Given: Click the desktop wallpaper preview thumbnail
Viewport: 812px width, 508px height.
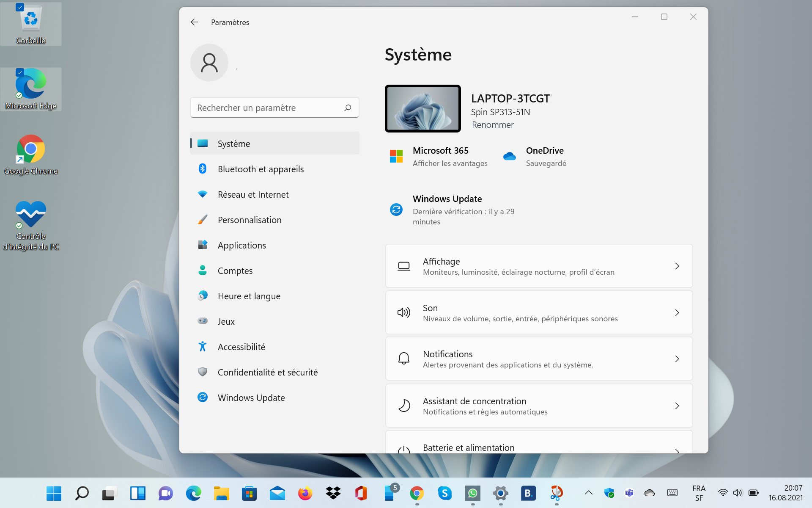Looking at the screenshot, I should click(422, 108).
